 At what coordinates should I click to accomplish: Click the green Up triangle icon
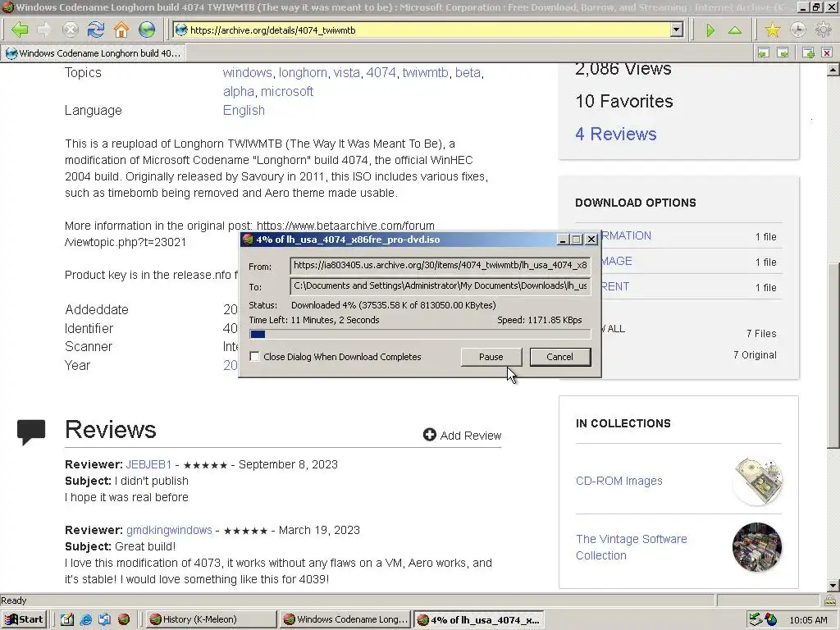735,30
